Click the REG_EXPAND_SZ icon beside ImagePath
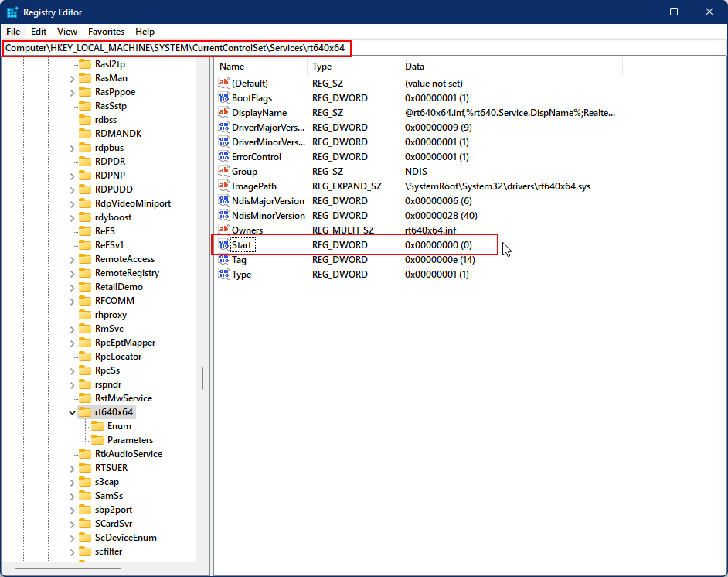The height and width of the screenshot is (577, 728). point(222,186)
